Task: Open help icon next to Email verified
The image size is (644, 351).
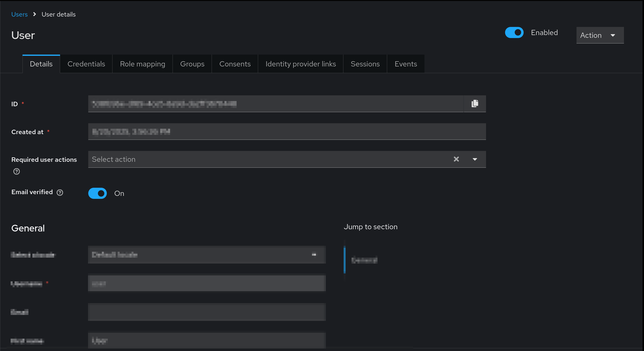Action: (60, 192)
